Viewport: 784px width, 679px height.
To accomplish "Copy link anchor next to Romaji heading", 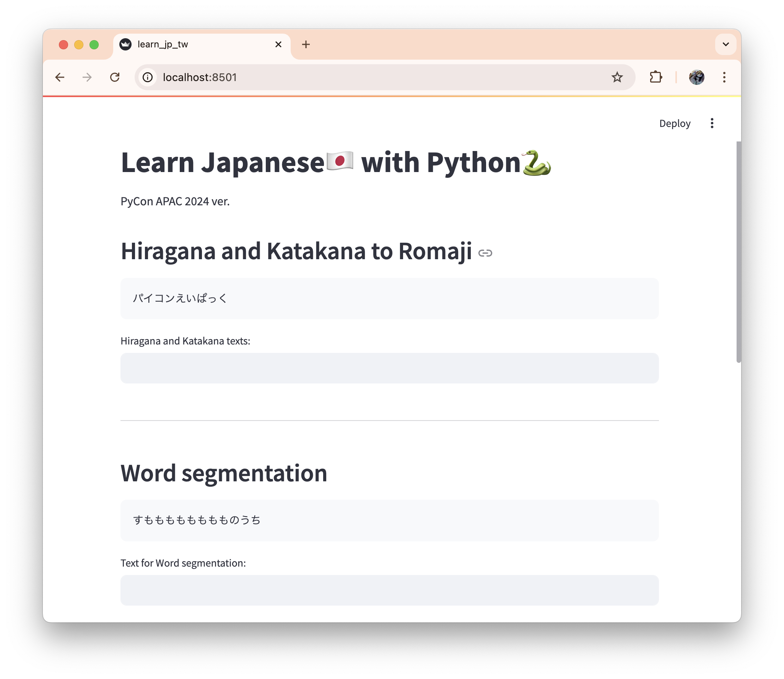I will (x=485, y=253).
